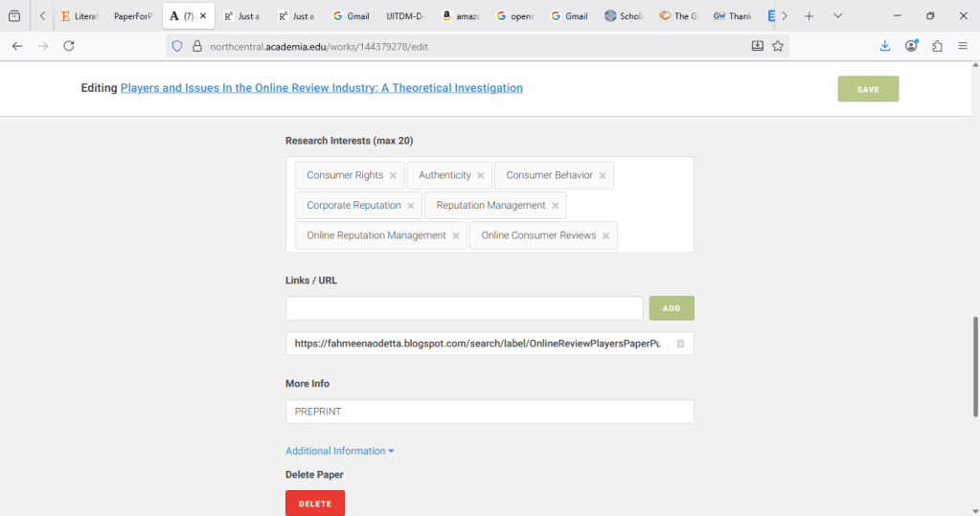The height and width of the screenshot is (516, 980).
Task: Switch to the PaperForP browser tab
Action: click(x=132, y=16)
